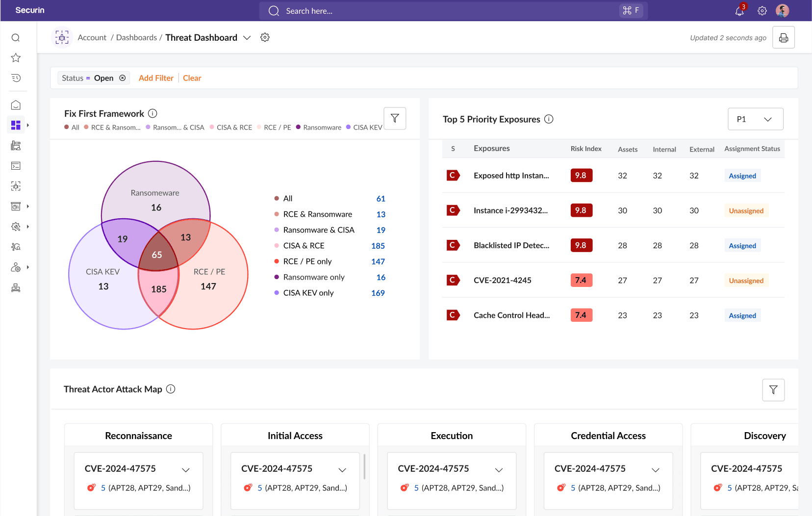The height and width of the screenshot is (516, 812).
Task: Open the terminal console icon in sidebar
Action: click(x=16, y=166)
